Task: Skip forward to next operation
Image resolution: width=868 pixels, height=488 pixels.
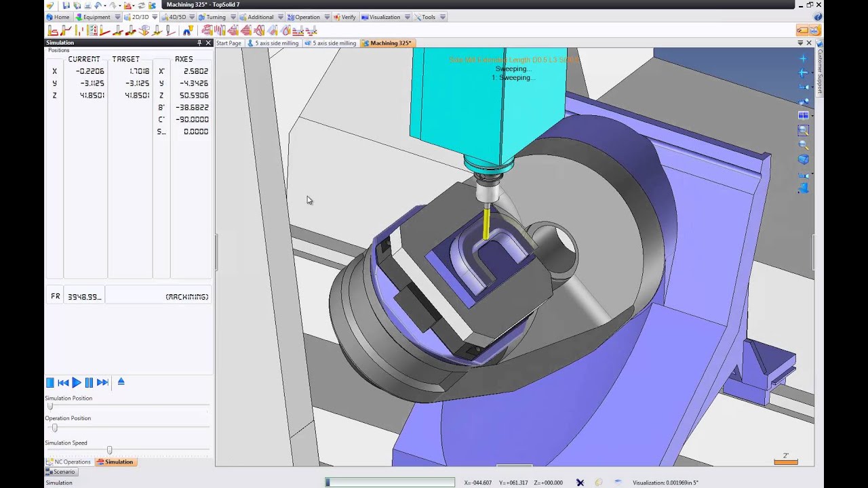Action: click(x=102, y=382)
